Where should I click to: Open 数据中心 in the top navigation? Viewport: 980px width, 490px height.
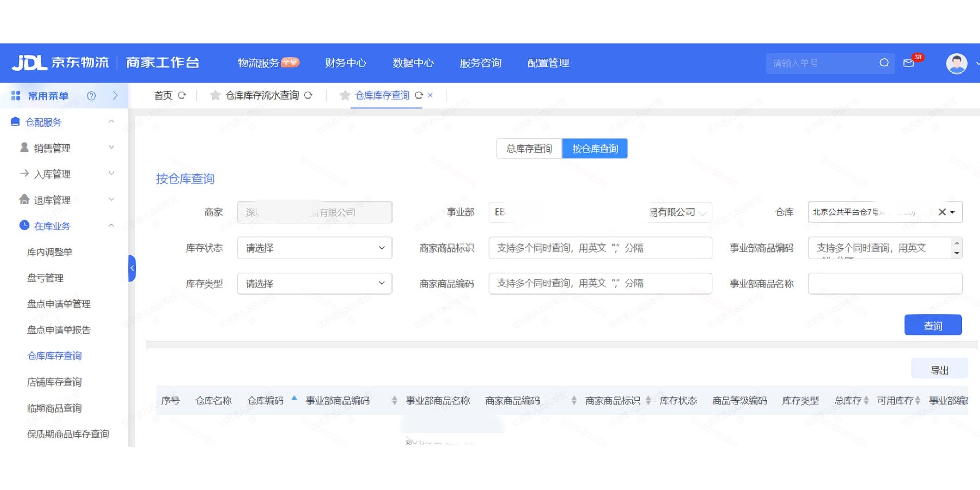[x=413, y=63]
